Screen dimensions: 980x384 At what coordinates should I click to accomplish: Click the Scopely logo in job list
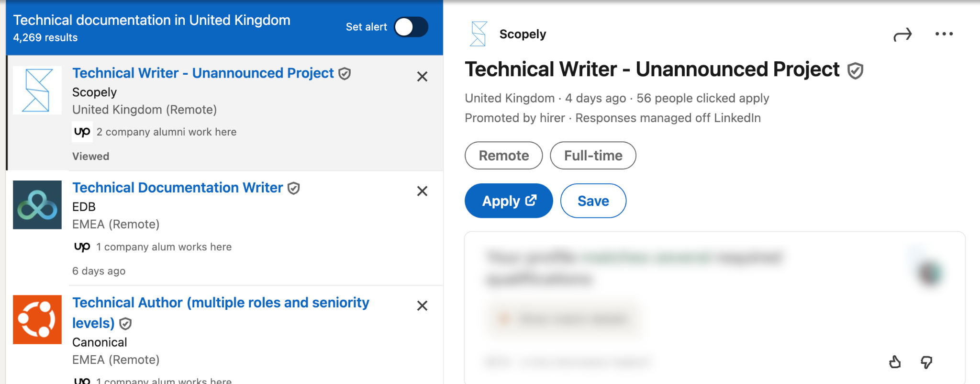point(37,90)
